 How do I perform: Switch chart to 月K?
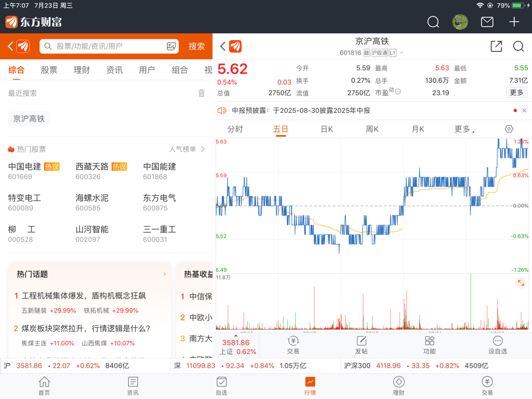[x=418, y=129]
